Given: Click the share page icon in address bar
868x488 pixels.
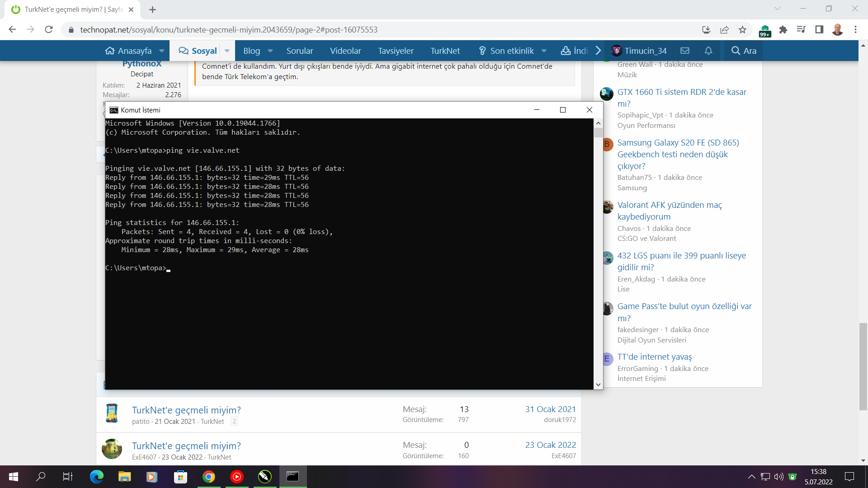Looking at the screenshot, I should 724,30.
